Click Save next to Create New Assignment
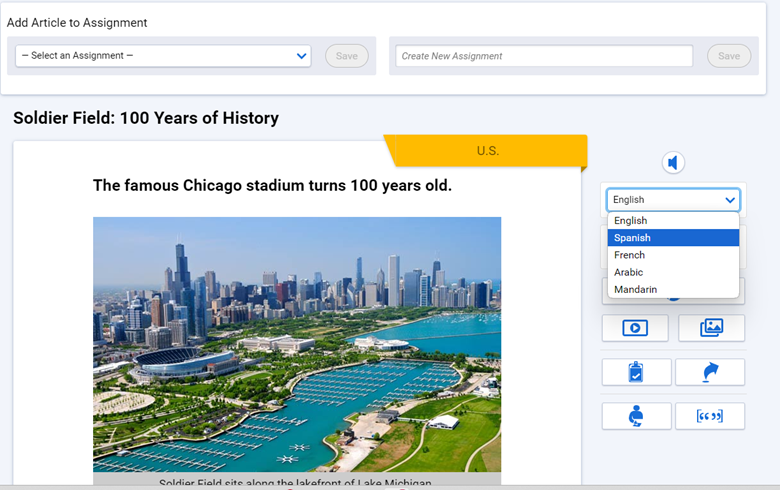780x490 pixels. coord(729,56)
